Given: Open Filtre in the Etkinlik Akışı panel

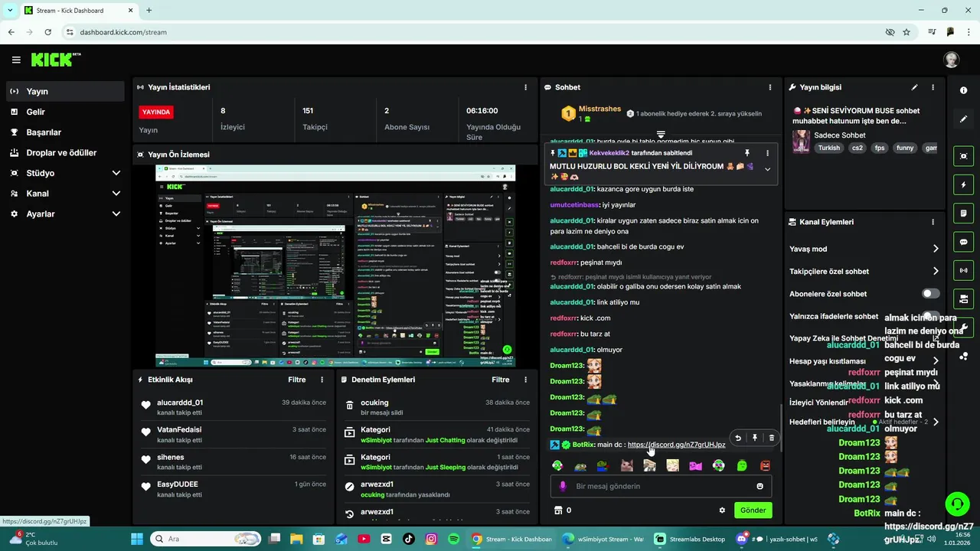Looking at the screenshot, I should 296,380.
